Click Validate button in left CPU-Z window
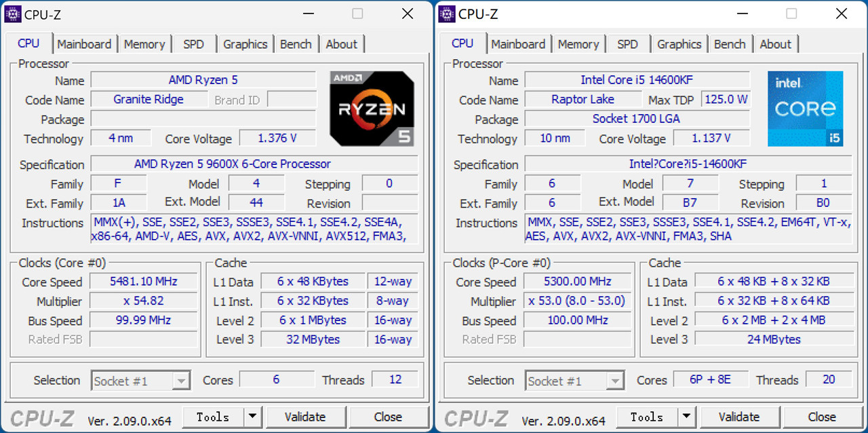This screenshot has height=433, width=868. point(305,417)
